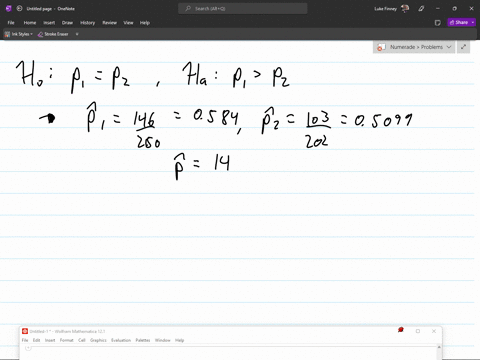
Task: Expand the quick access toolbar customize arrow
Action: click(x=77, y=34)
